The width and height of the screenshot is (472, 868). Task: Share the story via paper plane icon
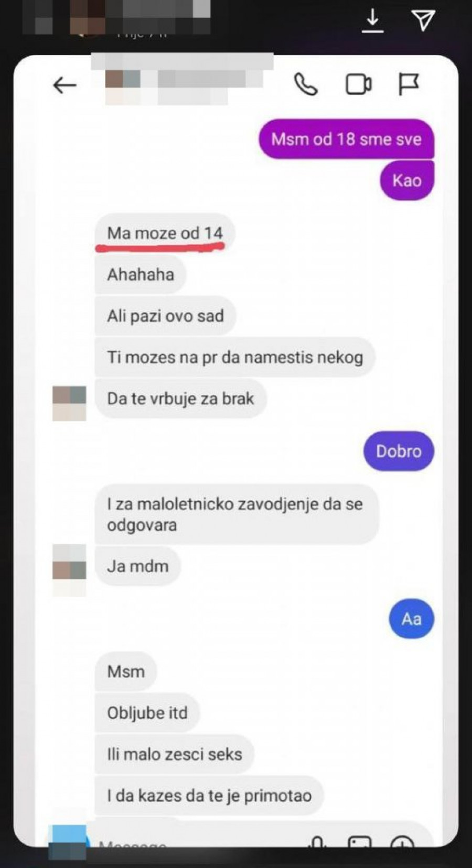(424, 20)
